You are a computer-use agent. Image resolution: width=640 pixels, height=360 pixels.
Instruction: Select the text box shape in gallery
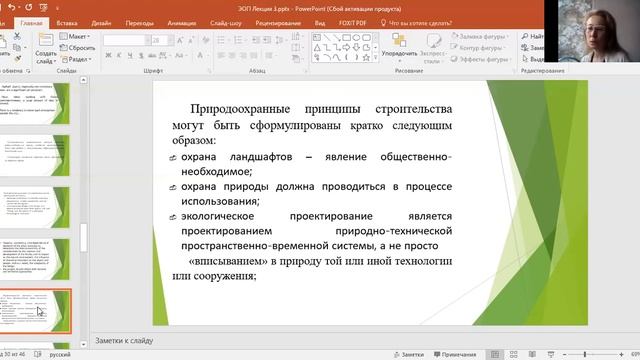point(317,38)
